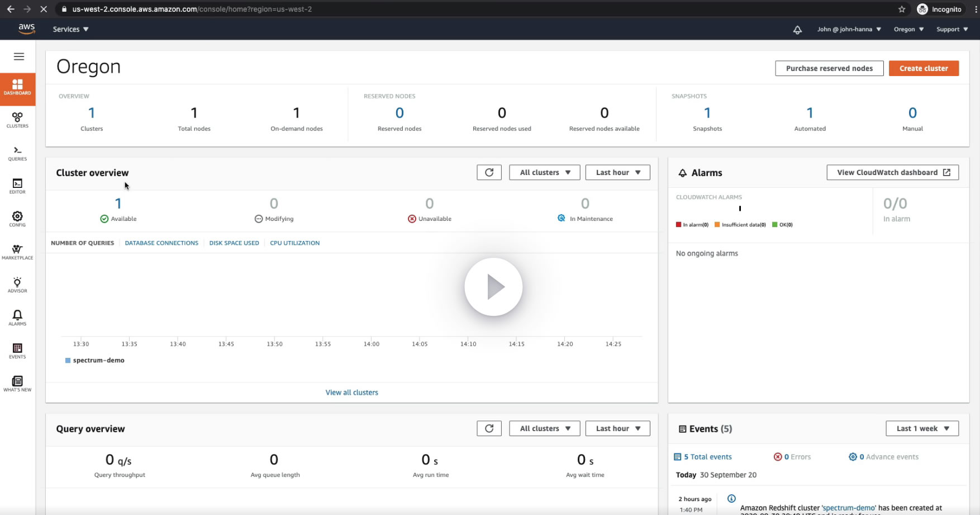Click the OK green legend swatch
This screenshot has width=980, height=515.
click(x=774, y=225)
